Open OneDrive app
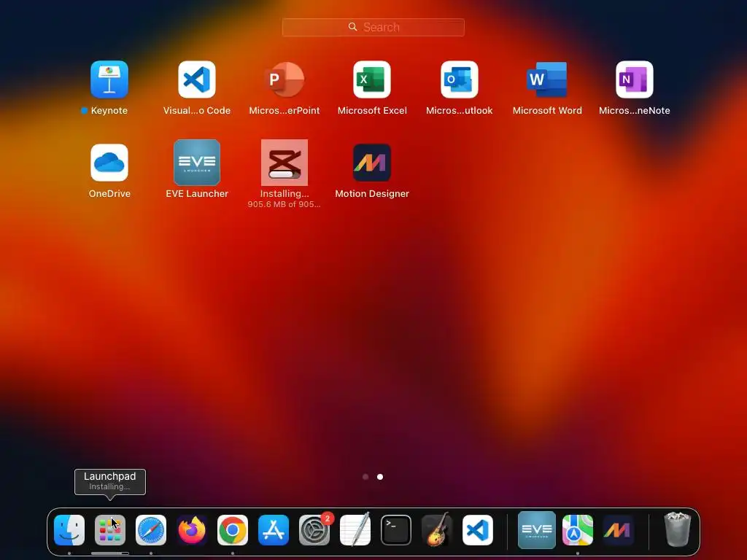This screenshot has height=560, width=747. (109, 163)
